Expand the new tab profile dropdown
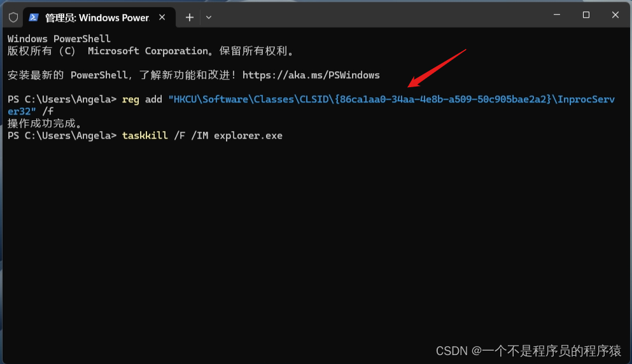The image size is (632, 364). (208, 17)
